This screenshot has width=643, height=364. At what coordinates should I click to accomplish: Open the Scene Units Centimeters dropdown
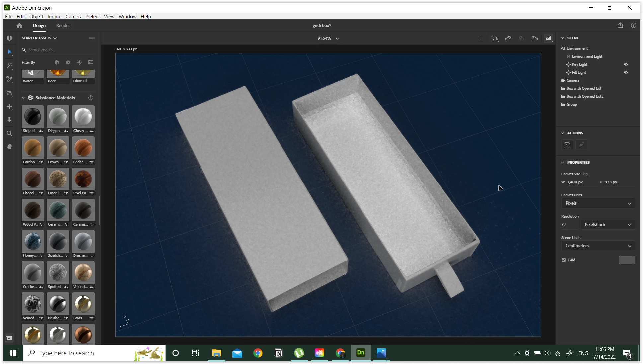pyautogui.click(x=598, y=246)
